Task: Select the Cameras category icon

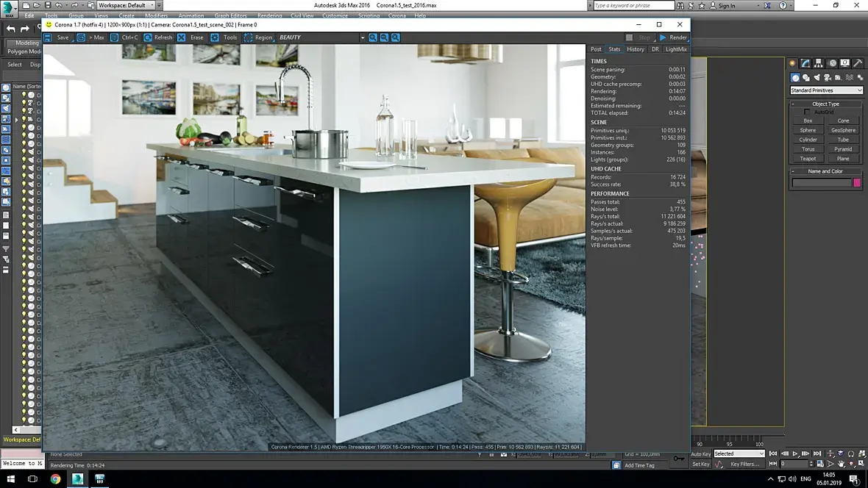Action: [828, 78]
